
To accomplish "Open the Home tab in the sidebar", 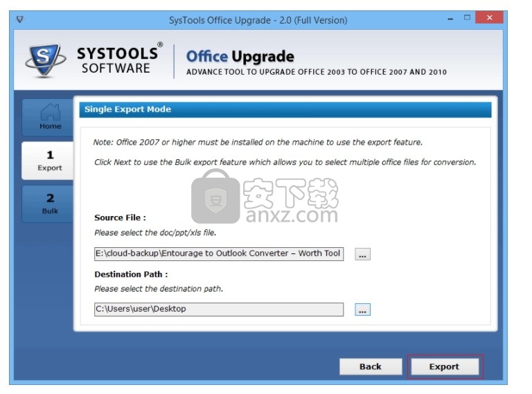I will pos(48,117).
